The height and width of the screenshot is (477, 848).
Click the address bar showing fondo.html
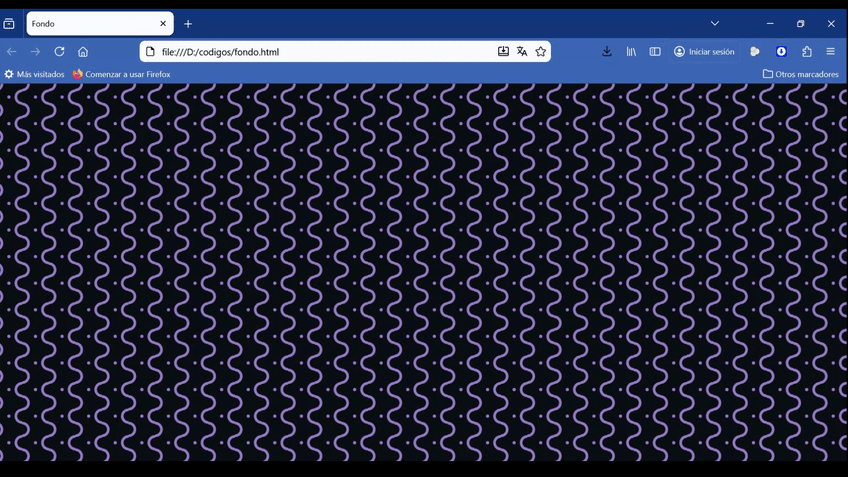tap(320, 52)
